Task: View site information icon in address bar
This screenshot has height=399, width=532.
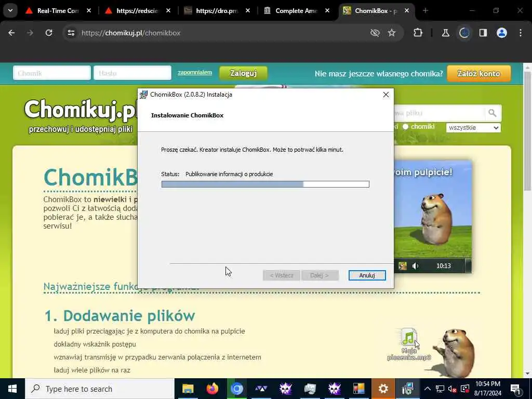Action: click(71, 33)
